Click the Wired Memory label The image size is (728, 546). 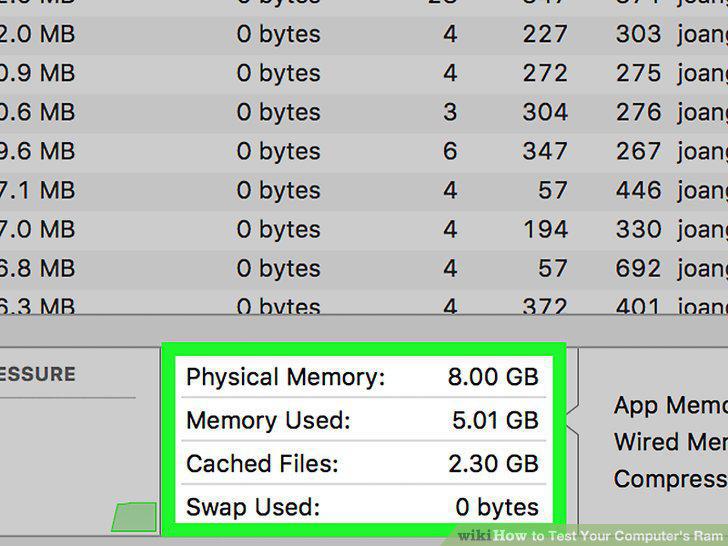tap(670, 442)
